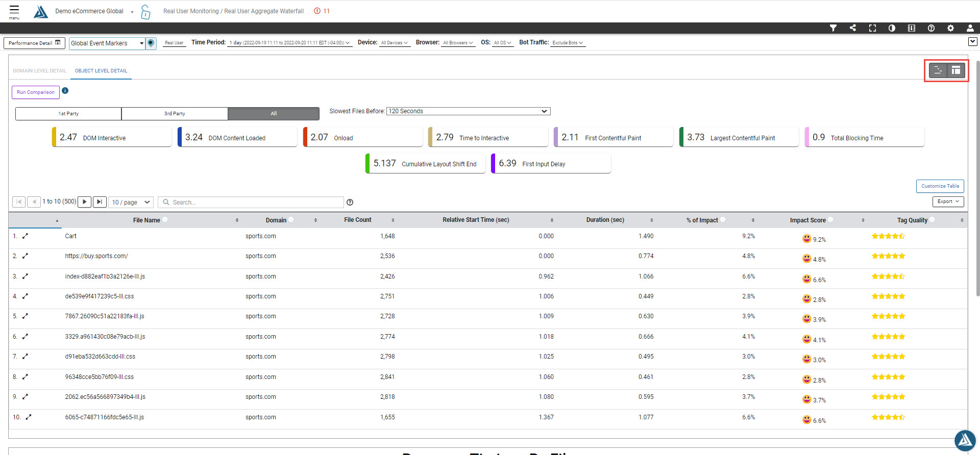Switch to Object Level Detail tab
Viewport: 980px width, 455px height.
coord(101,71)
